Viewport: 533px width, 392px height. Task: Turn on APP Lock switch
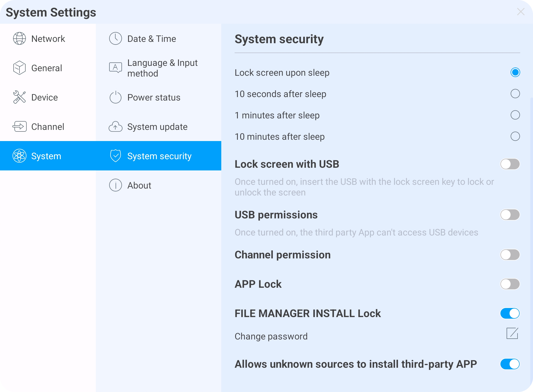tap(510, 284)
